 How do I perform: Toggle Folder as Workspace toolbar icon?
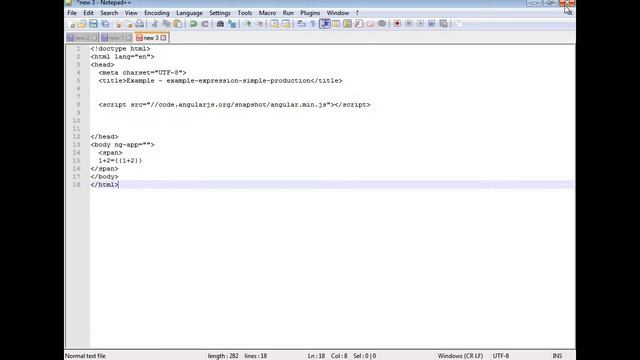[370, 24]
